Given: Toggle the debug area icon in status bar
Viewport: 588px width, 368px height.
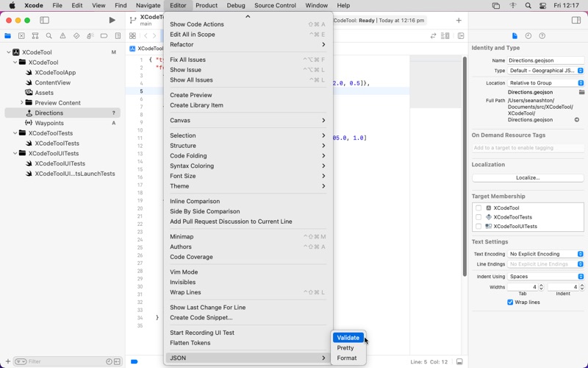Looking at the screenshot, I should 459,361.
